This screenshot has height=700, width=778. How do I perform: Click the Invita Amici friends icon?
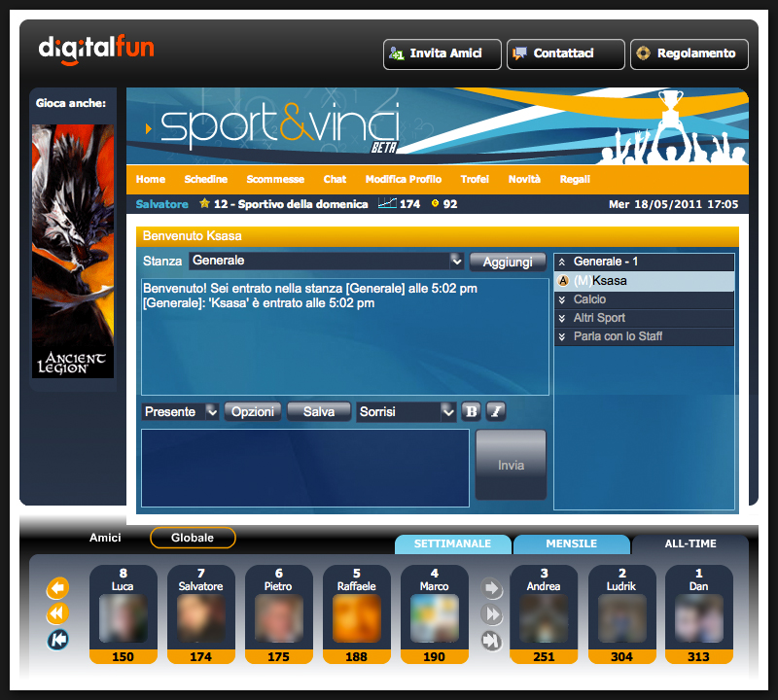[x=397, y=53]
